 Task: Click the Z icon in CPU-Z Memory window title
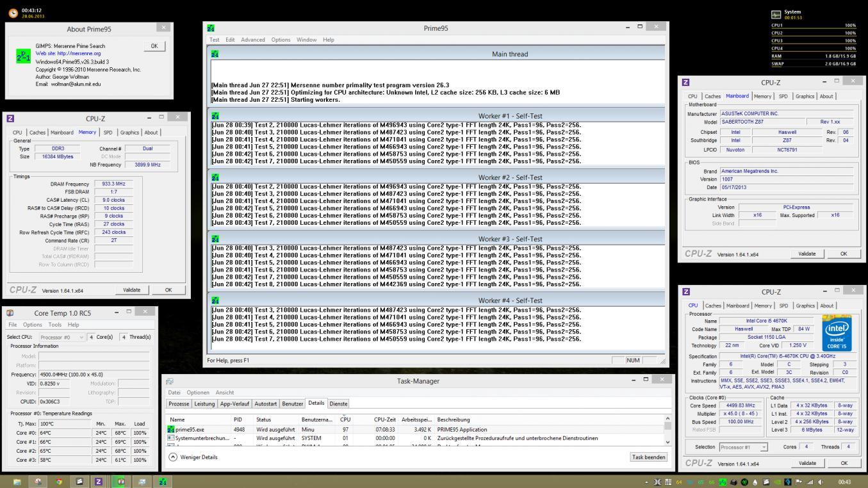pos(10,118)
